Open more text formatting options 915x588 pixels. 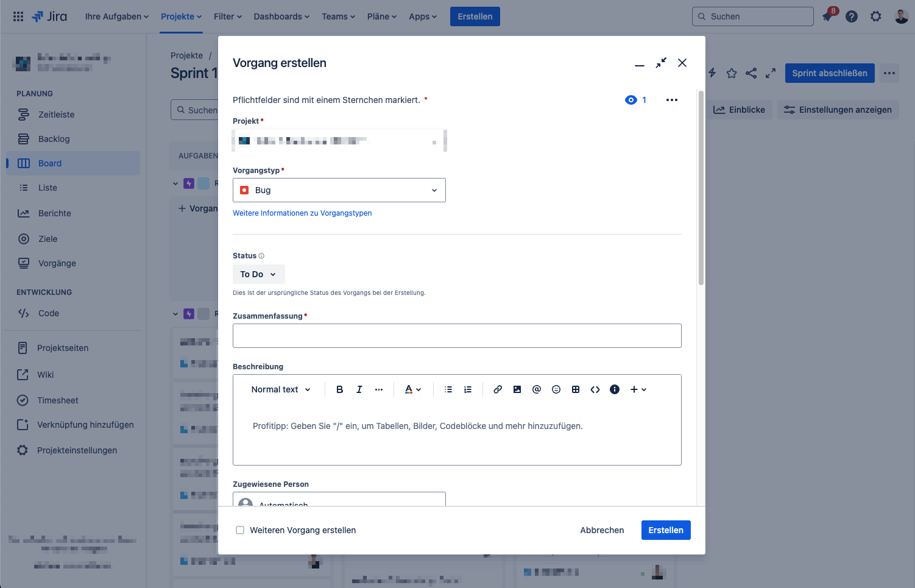tap(379, 389)
